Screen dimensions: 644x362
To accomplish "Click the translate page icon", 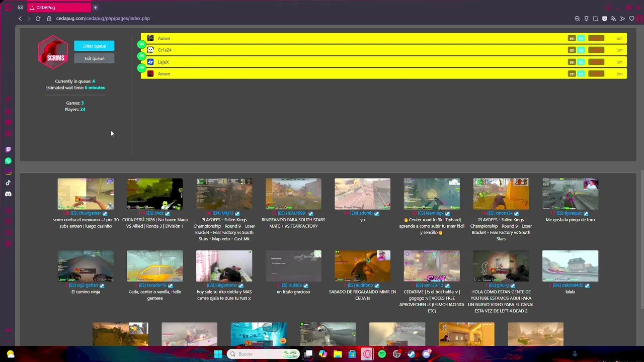I will point(613,19).
